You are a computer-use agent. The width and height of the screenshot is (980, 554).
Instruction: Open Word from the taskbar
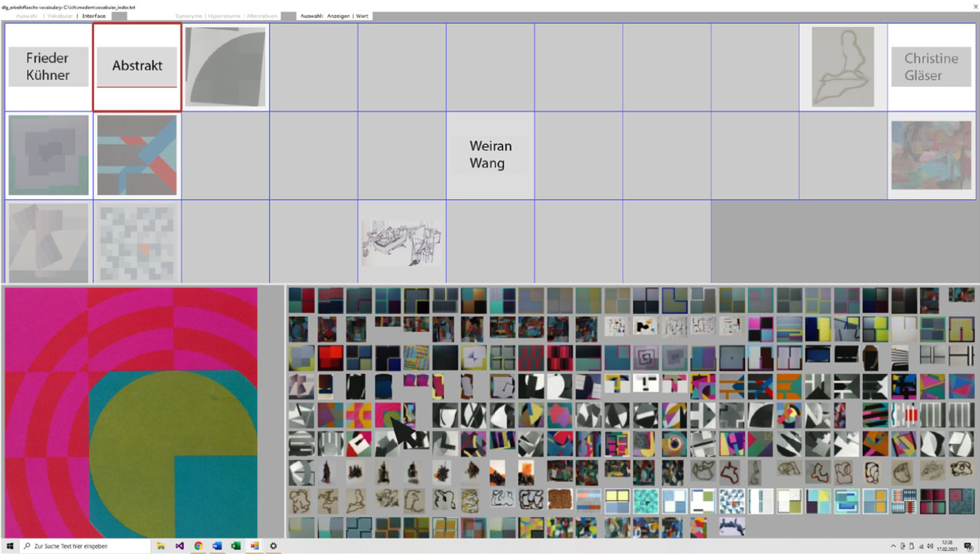[x=217, y=546]
